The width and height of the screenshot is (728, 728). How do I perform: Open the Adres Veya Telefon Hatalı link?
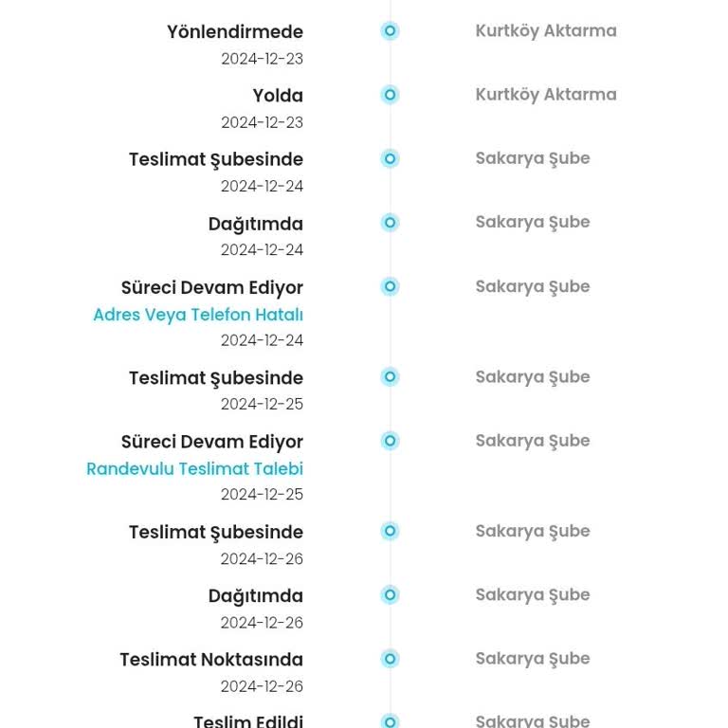[x=198, y=315]
